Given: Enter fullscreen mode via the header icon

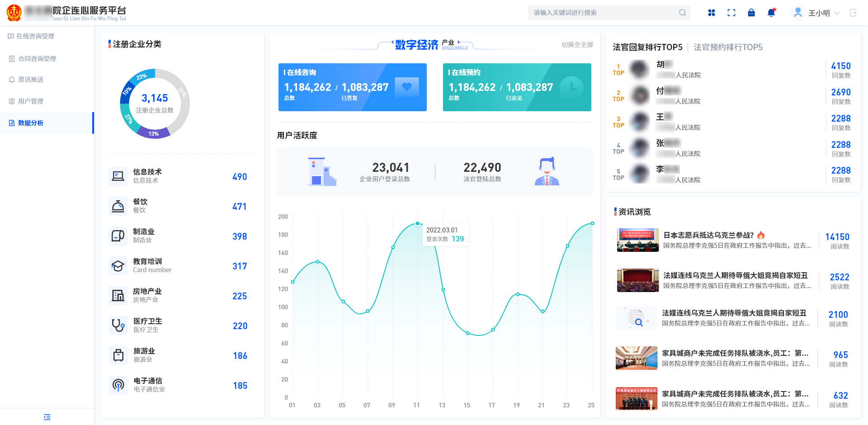Looking at the screenshot, I should tap(731, 13).
